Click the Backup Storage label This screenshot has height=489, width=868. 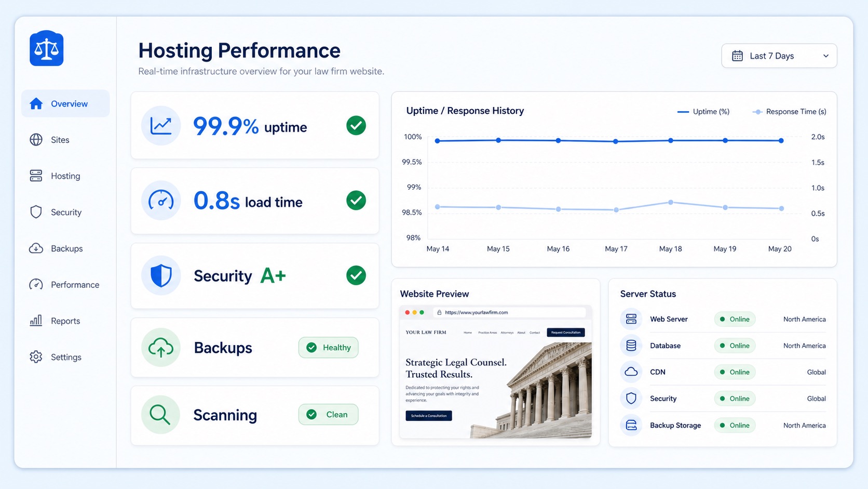coord(675,425)
